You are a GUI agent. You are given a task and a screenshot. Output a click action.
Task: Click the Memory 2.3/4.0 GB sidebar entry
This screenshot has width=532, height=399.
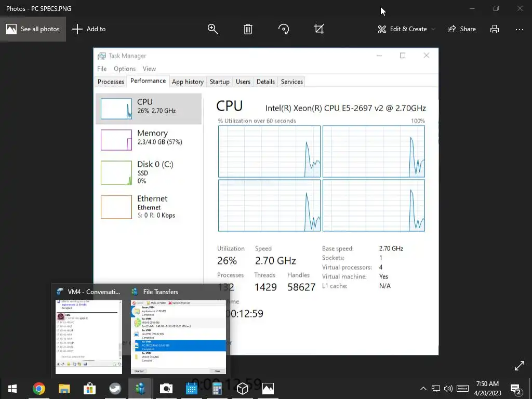(149, 140)
